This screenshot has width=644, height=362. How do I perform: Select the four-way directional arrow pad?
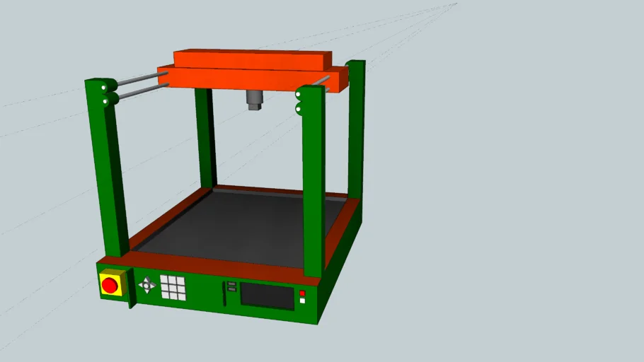[x=146, y=285]
